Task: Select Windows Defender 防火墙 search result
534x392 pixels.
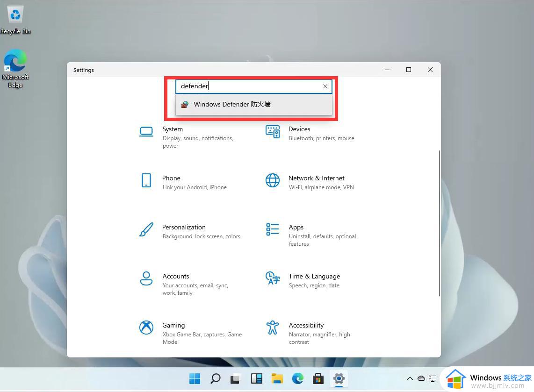Action: [x=254, y=105]
